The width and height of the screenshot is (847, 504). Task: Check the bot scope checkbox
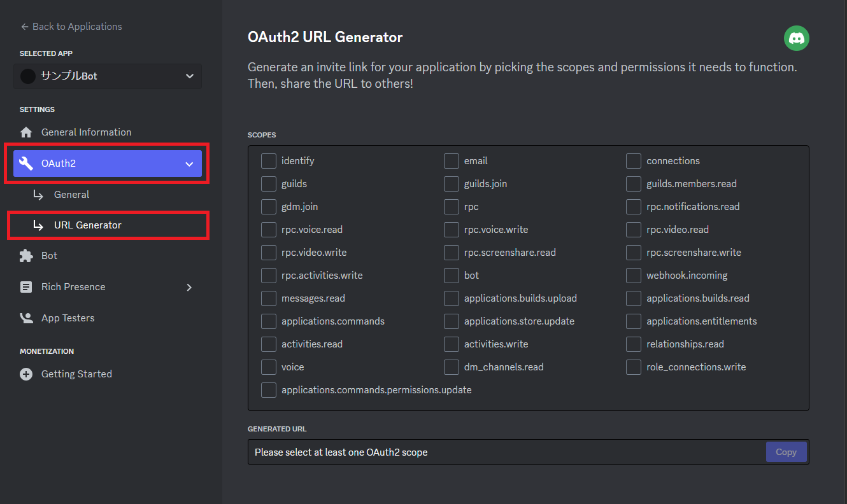pos(452,276)
